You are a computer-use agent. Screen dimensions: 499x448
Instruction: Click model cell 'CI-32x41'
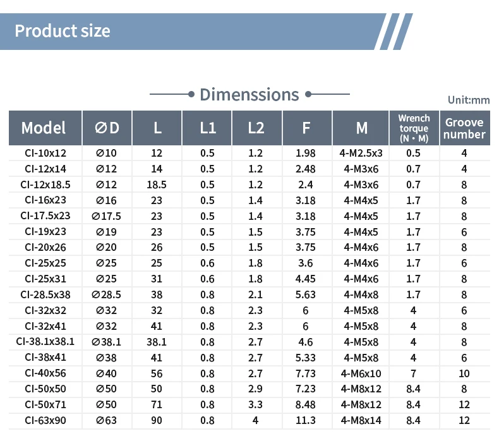coord(45,326)
